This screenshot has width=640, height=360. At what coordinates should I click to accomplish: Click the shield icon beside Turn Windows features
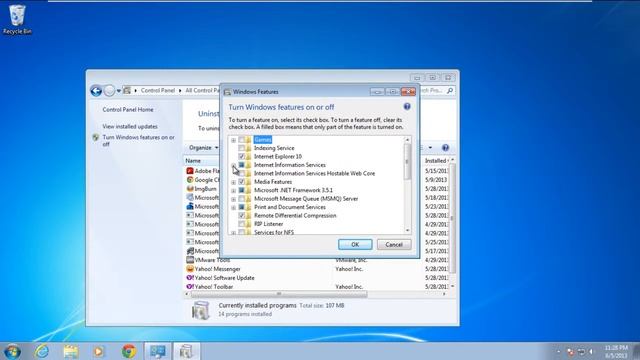96,138
